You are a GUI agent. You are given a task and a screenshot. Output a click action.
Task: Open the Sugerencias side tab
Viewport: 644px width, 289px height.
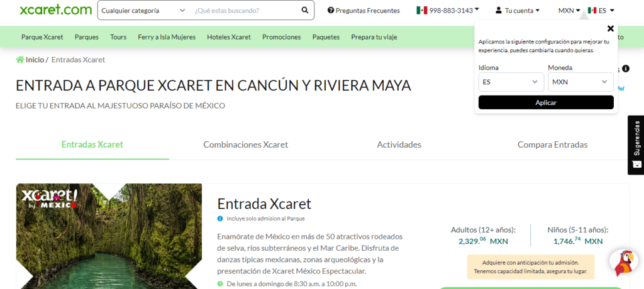pyautogui.click(x=636, y=145)
